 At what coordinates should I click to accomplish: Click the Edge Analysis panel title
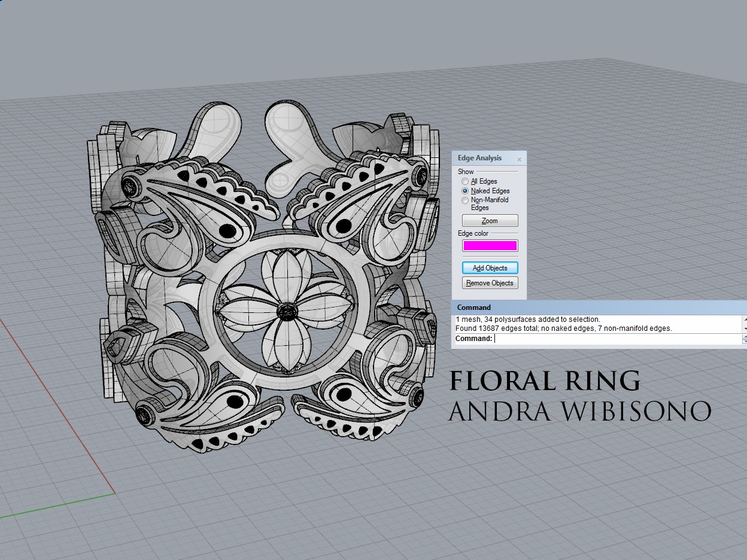tap(479, 158)
